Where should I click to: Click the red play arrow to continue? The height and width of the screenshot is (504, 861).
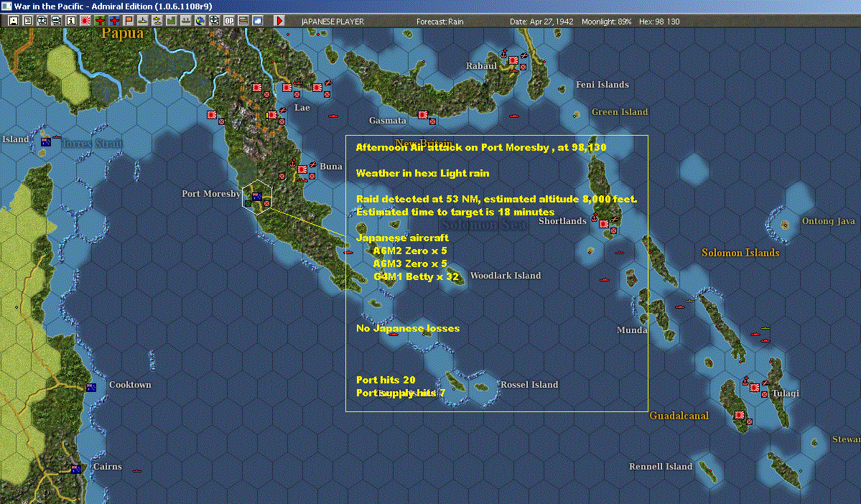[279, 21]
